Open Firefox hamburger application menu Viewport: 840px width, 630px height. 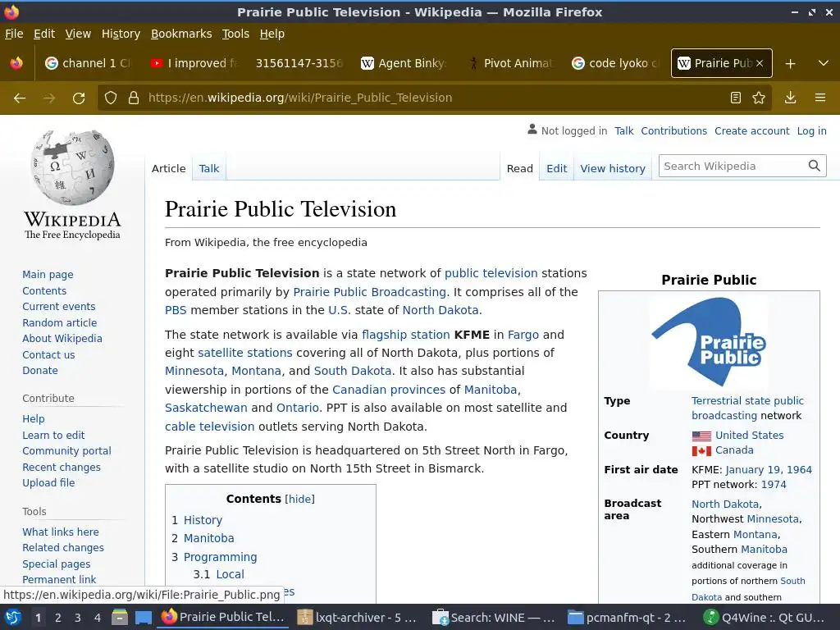820,98
